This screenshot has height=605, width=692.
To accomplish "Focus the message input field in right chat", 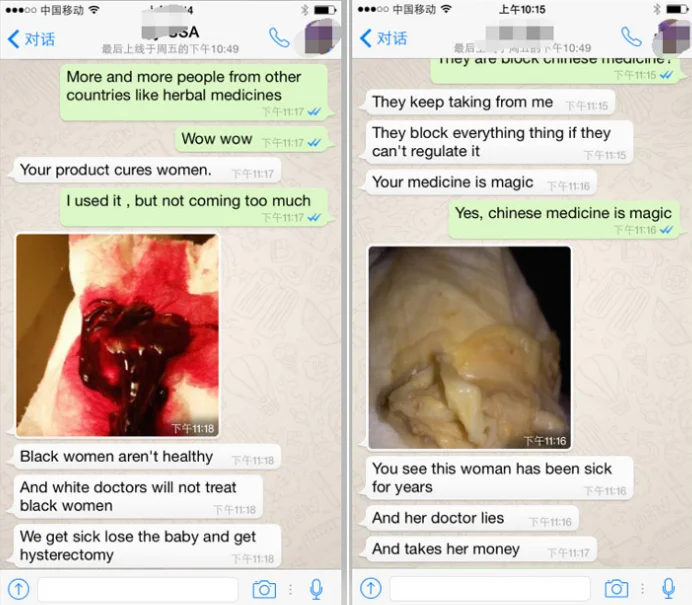I will click(x=490, y=588).
